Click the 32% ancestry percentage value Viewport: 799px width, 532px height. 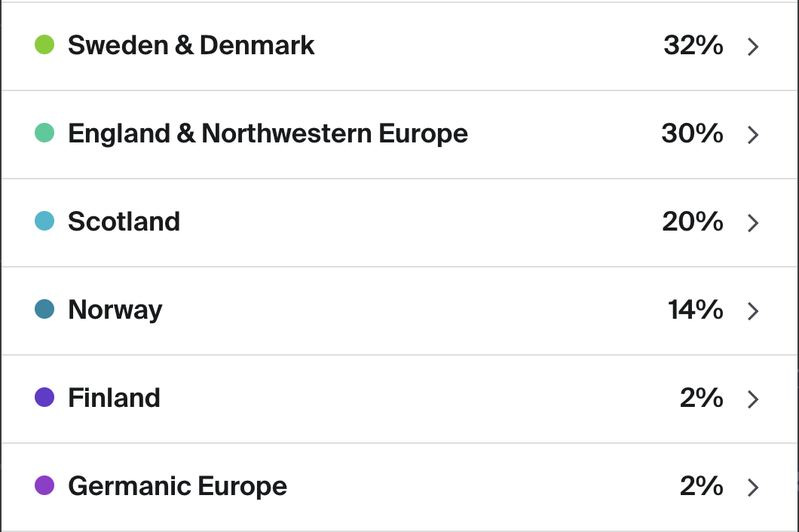point(693,45)
